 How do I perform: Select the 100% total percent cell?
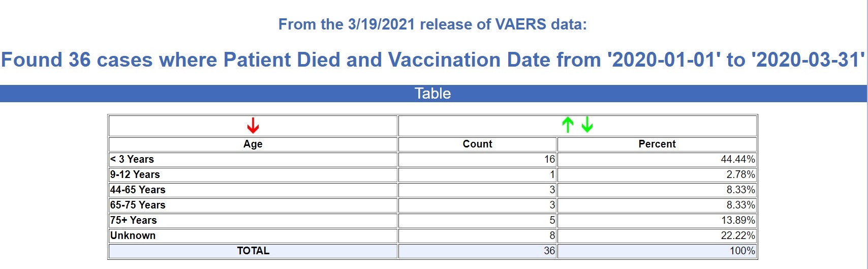coord(742,251)
